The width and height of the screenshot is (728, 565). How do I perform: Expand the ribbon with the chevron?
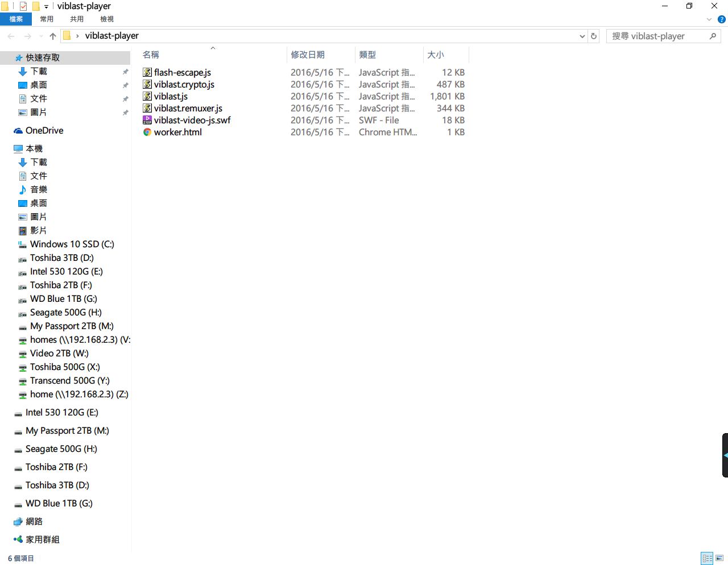pyautogui.click(x=709, y=19)
